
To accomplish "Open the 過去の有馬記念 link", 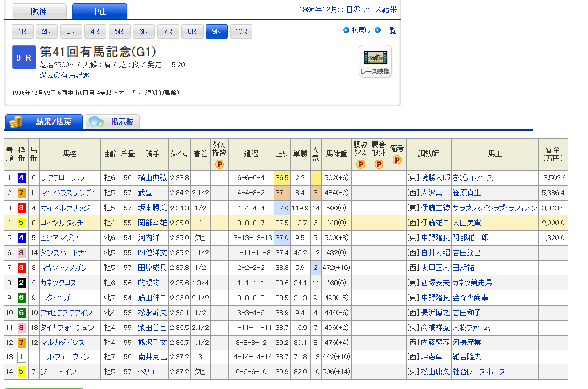I will [65, 75].
